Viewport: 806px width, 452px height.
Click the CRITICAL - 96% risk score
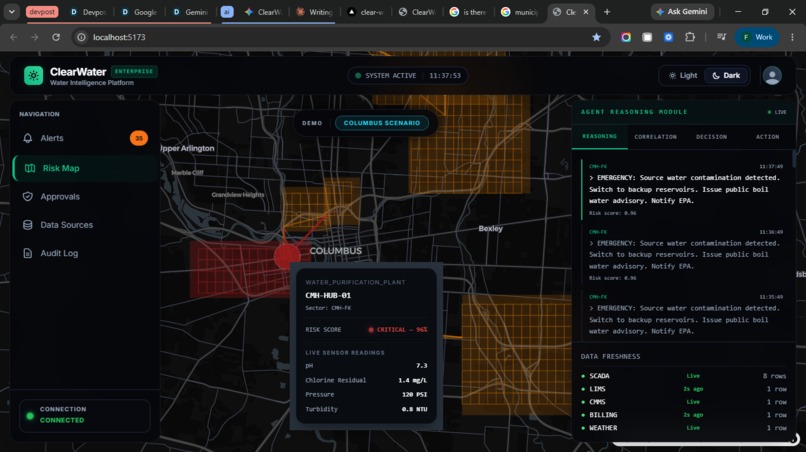click(398, 330)
